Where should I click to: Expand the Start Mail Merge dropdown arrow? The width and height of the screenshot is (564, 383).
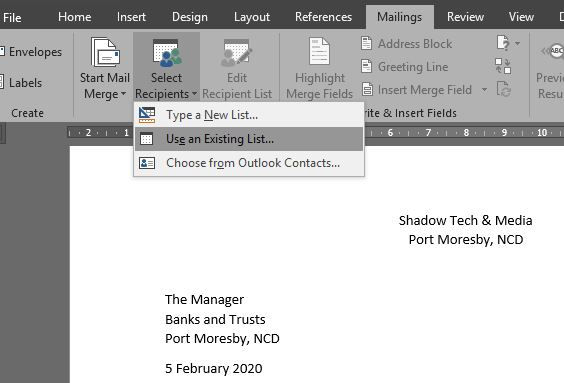click(123, 94)
